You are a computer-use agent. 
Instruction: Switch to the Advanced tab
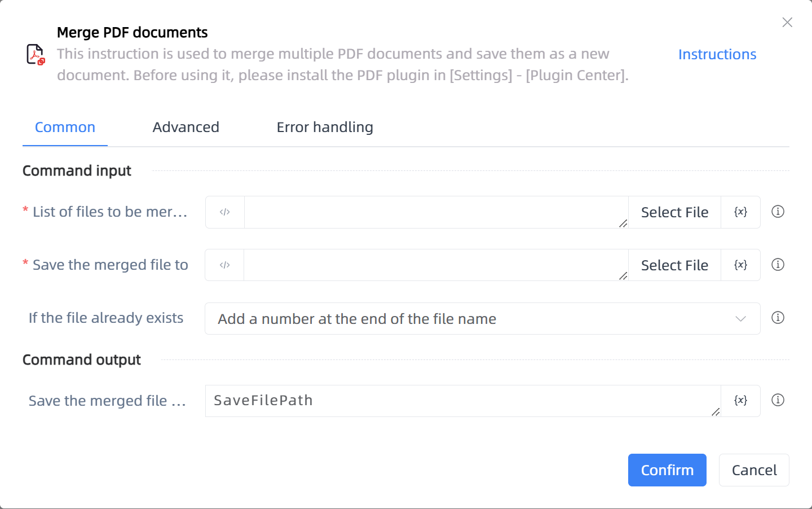pyautogui.click(x=186, y=128)
